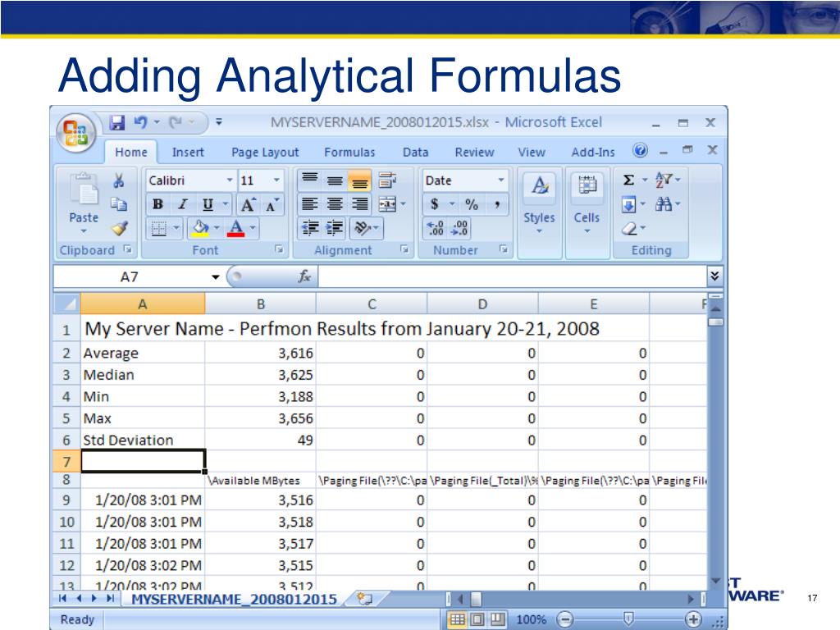Decrease decimal places
Image resolution: width=840 pixels, height=630 pixels.
pos(459,229)
